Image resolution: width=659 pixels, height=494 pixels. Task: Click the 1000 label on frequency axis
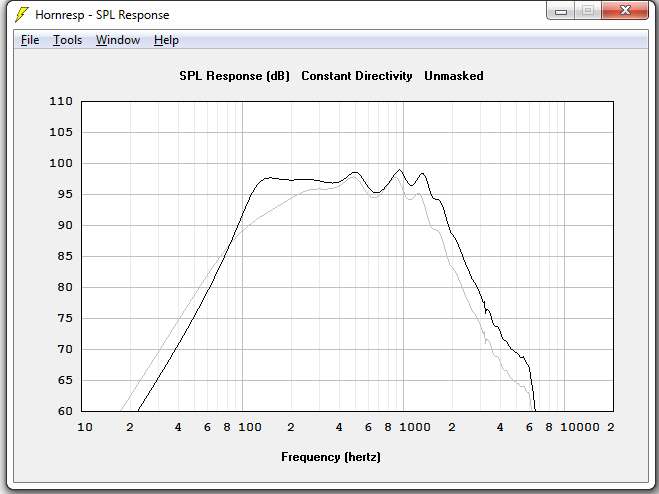[x=414, y=428]
